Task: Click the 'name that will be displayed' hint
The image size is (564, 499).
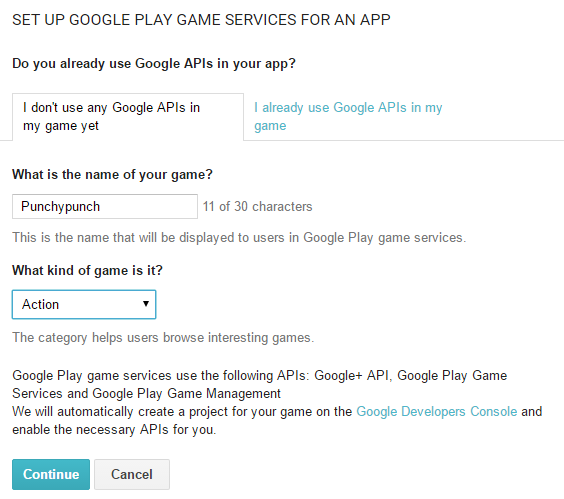Action: coord(239,238)
